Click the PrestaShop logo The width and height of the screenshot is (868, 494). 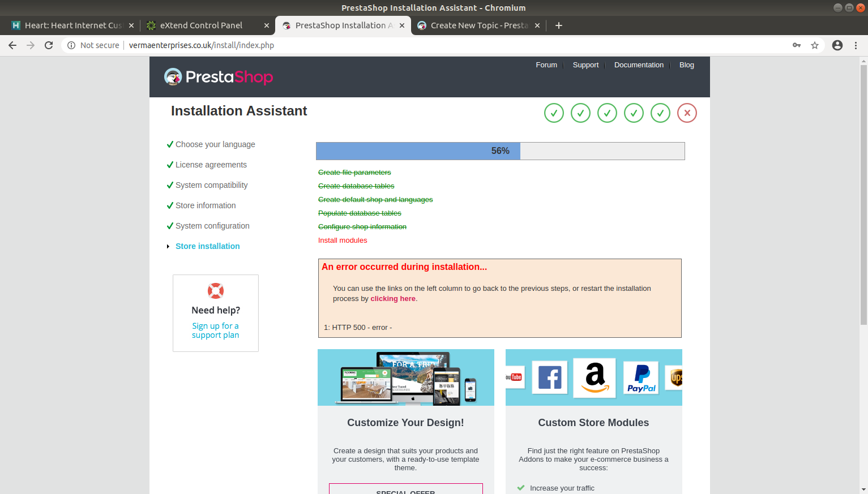pyautogui.click(x=219, y=77)
